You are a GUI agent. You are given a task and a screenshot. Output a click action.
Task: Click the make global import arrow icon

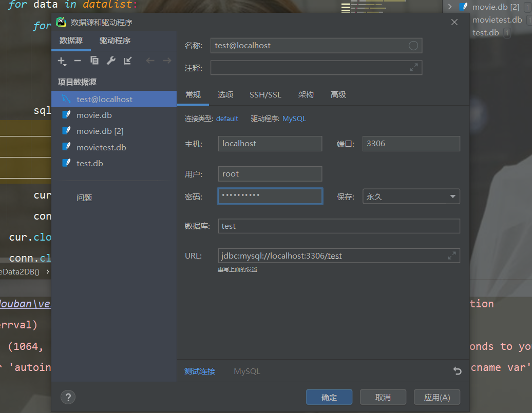coord(127,61)
